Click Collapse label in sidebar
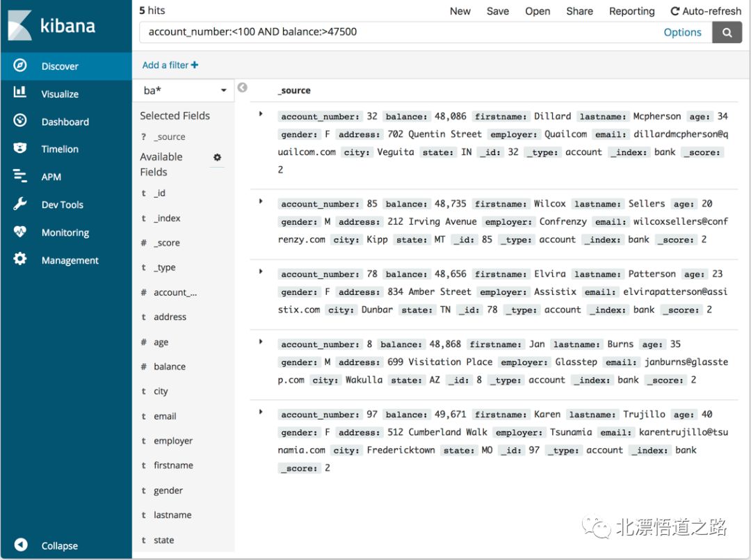 pos(59,545)
